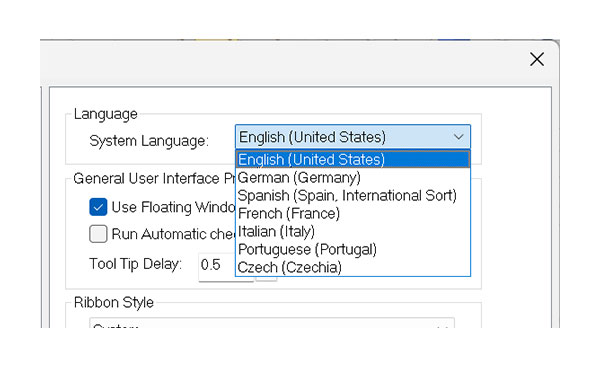The image size is (600, 367).
Task: Click the Ribbon Style group title
Action: pyautogui.click(x=114, y=302)
